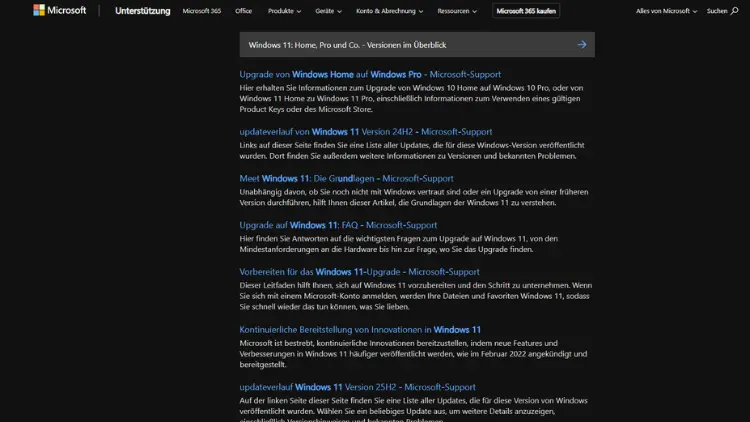Click text starting 'Unabhängig davon, ob Sie'
Image resolution: width=750 pixels, height=422 pixels.
click(414, 197)
